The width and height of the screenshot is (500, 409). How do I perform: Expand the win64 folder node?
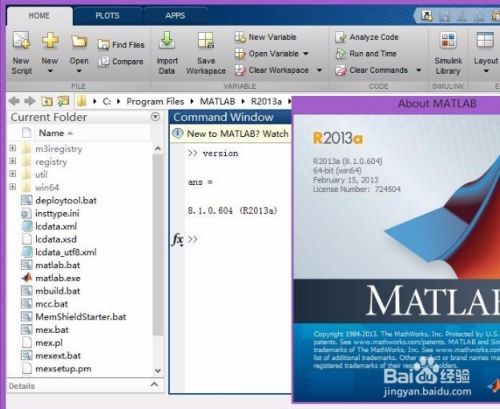(x=12, y=187)
